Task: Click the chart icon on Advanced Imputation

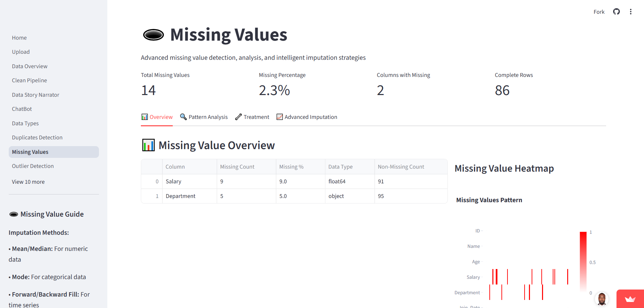Action: click(x=279, y=117)
